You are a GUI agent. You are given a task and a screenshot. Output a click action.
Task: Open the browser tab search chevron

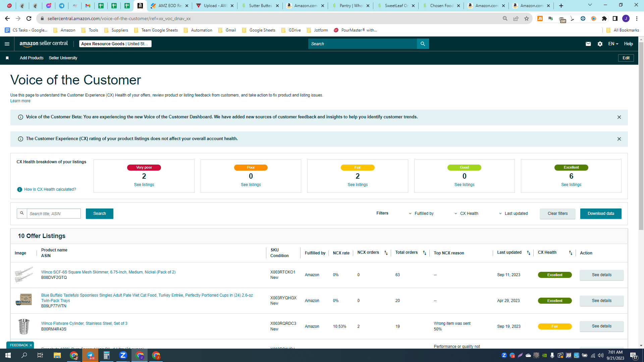(x=590, y=5)
